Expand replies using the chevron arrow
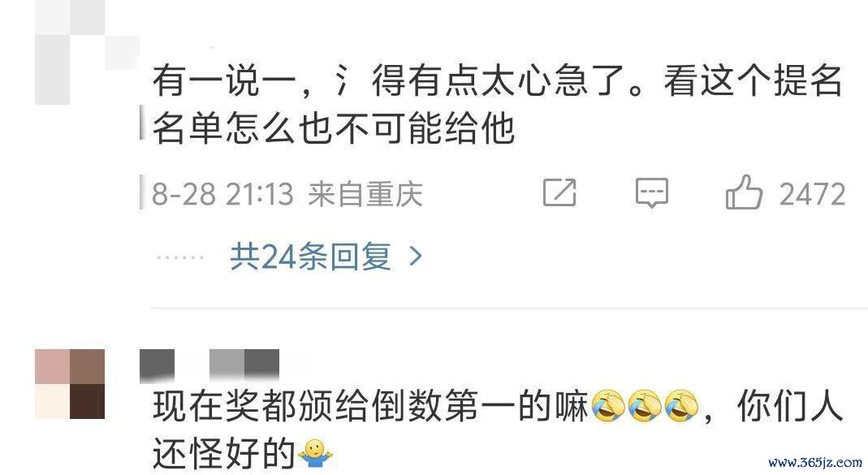Screen dimensions: 868x475 (x=415, y=257)
